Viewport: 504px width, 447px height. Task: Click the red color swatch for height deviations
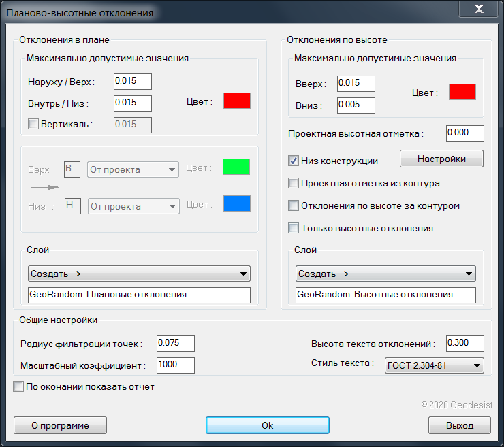click(x=462, y=92)
